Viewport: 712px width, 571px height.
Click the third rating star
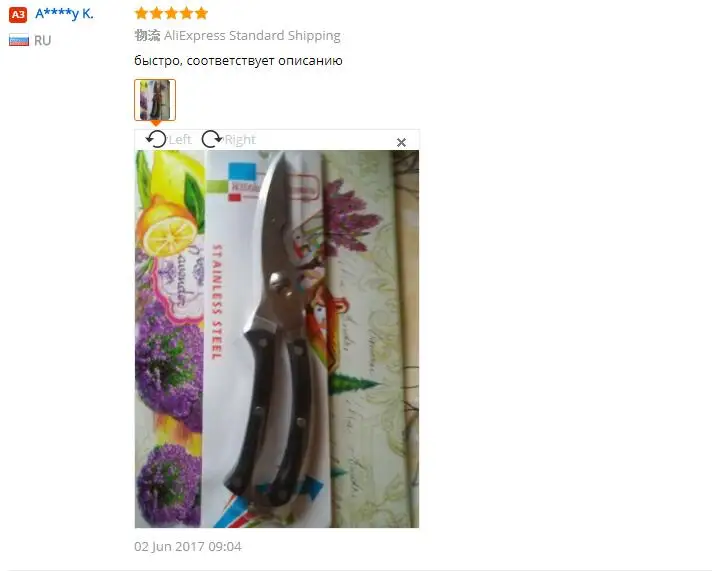(x=172, y=13)
